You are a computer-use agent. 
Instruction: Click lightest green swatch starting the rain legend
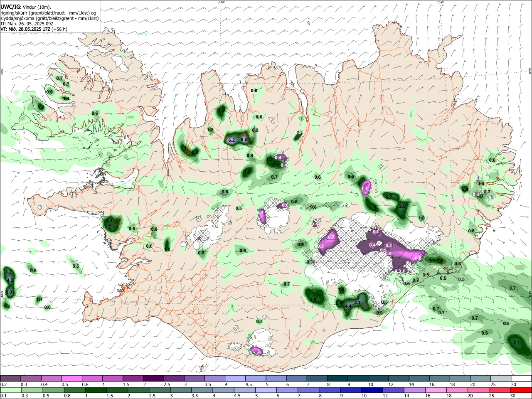tap(10, 390)
